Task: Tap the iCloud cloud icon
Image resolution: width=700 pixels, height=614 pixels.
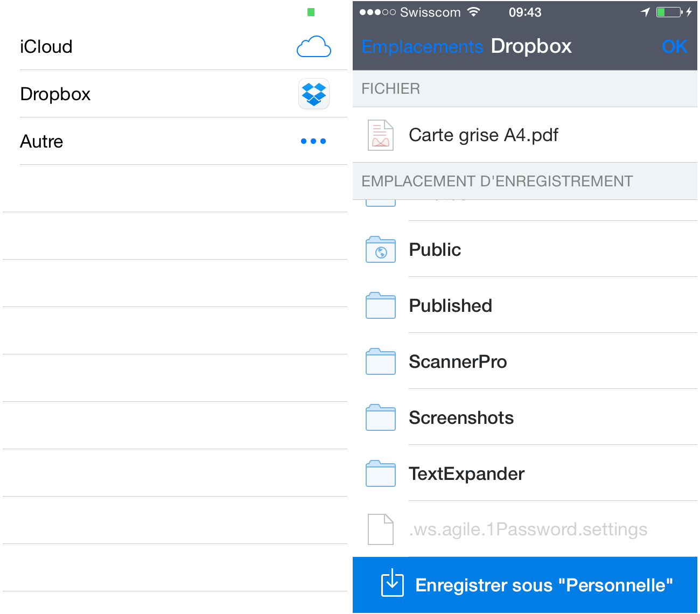Action: (313, 47)
